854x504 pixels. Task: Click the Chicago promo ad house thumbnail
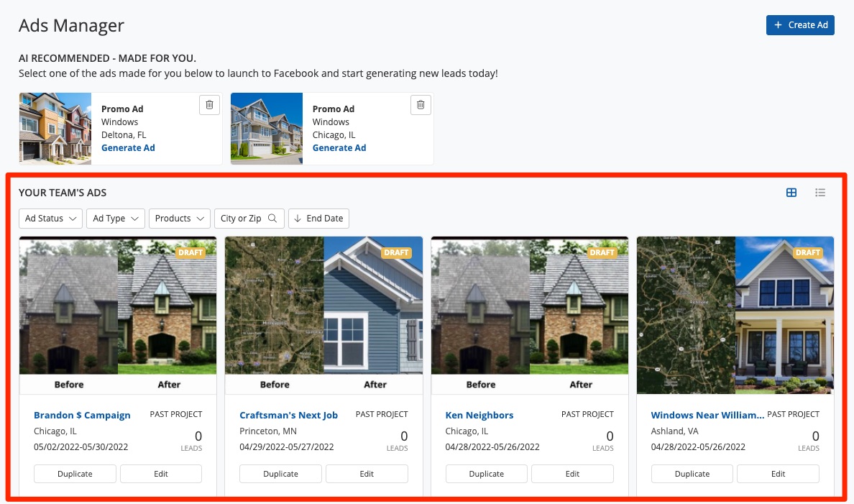click(x=267, y=129)
